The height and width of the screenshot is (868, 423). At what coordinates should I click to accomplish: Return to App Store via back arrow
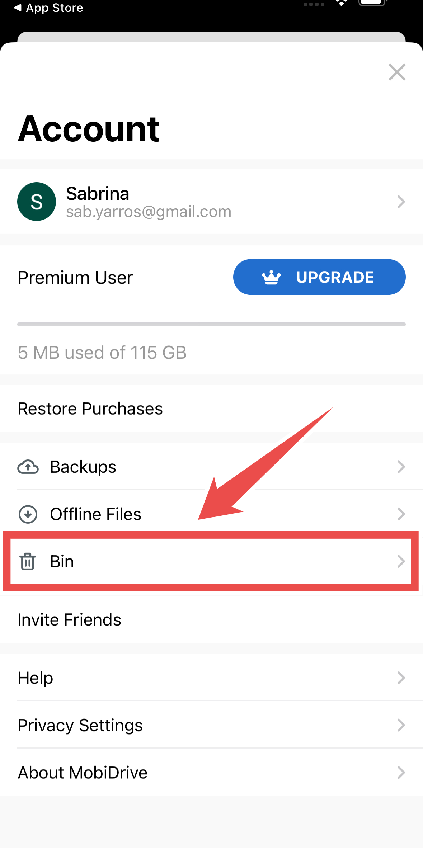(x=18, y=8)
